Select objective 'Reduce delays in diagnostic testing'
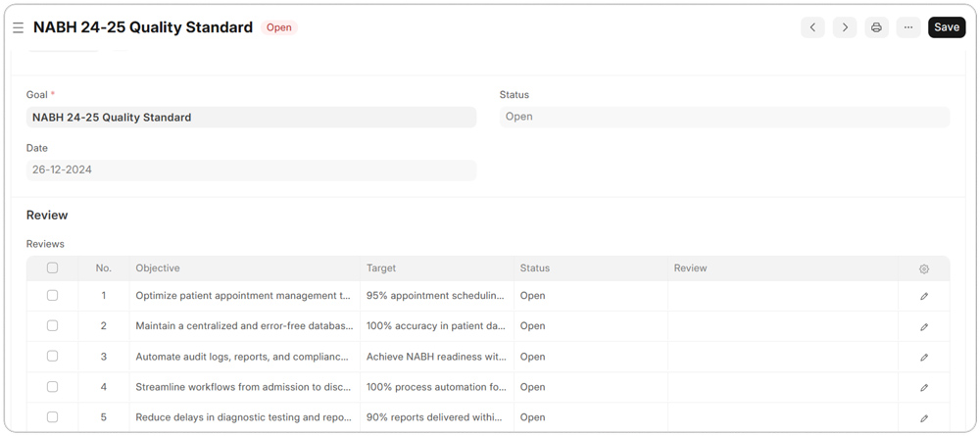The height and width of the screenshot is (436, 980). [244, 417]
